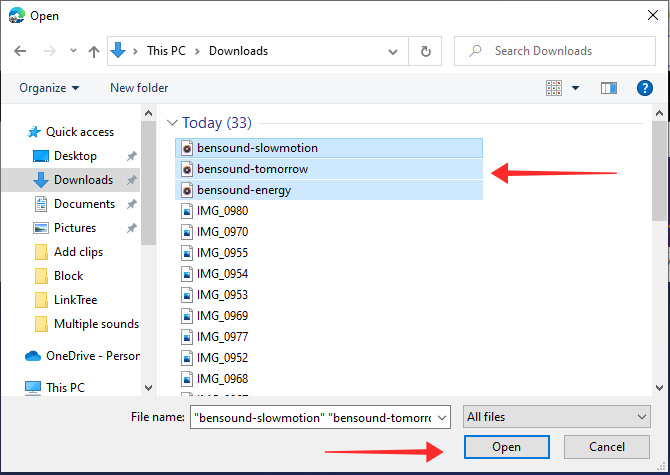Click the Back navigation arrow
This screenshot has height=475, width=670.
pos(20,51)
